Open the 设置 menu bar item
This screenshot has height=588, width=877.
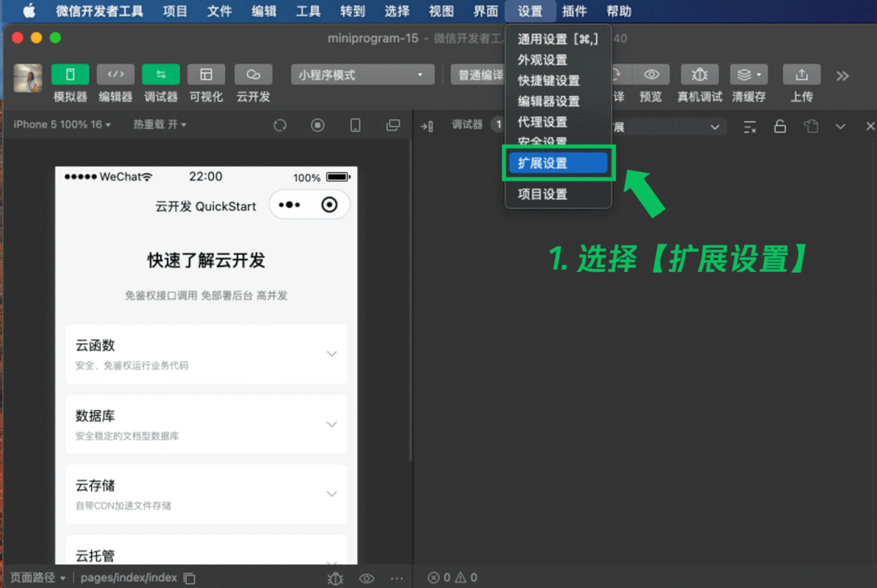530,11
